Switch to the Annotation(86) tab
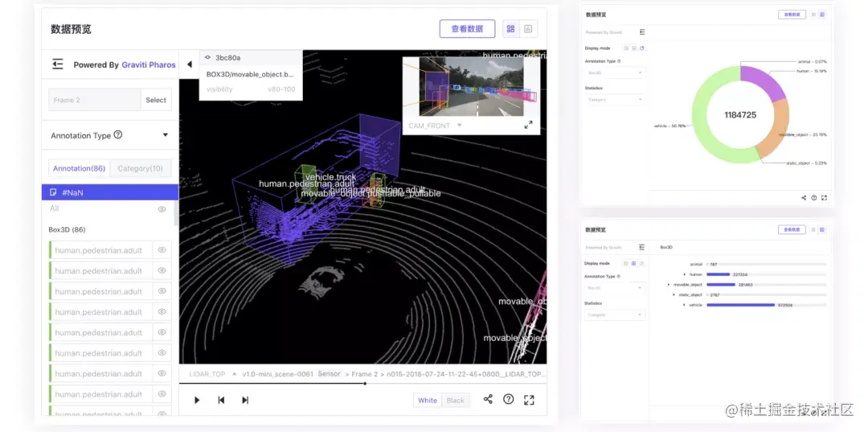The height and width of the screenshot is (432, 868). (x=79, y=168)
